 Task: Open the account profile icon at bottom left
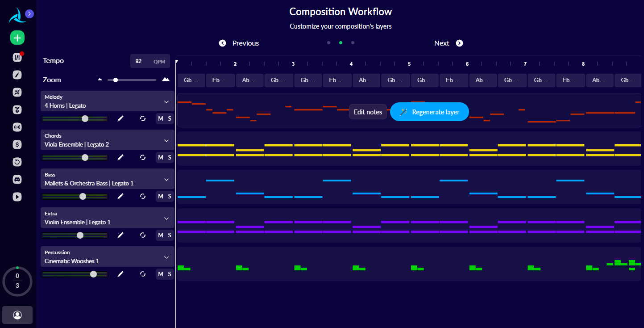pyautogui.click(x=17, y=315)
